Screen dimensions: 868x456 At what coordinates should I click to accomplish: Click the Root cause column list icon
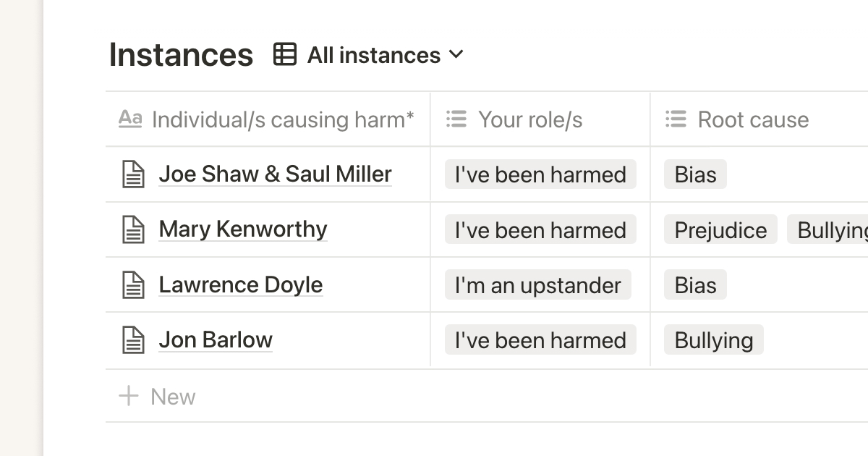676,119
